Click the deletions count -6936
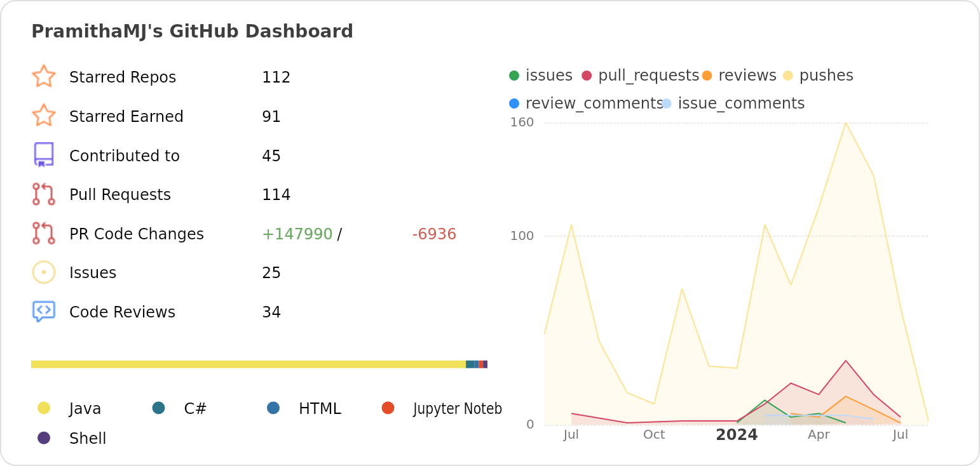Screen dimensions: 980x466 point(434,234)
